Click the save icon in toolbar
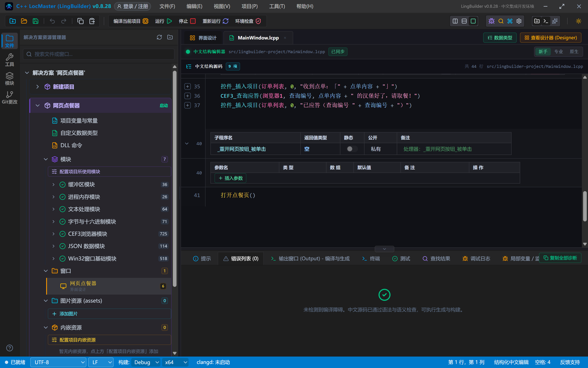The height and width of the screenshot is (368, 588). [x=36, y=21]
